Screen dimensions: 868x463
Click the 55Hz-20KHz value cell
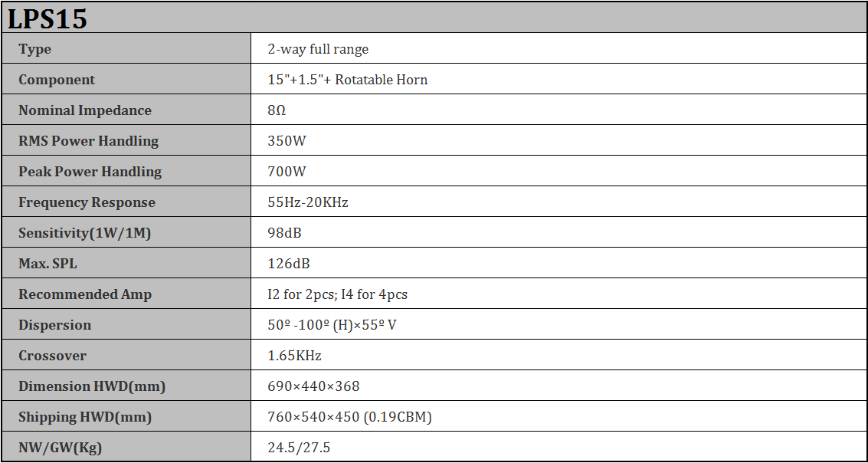[x=308, y=202]
